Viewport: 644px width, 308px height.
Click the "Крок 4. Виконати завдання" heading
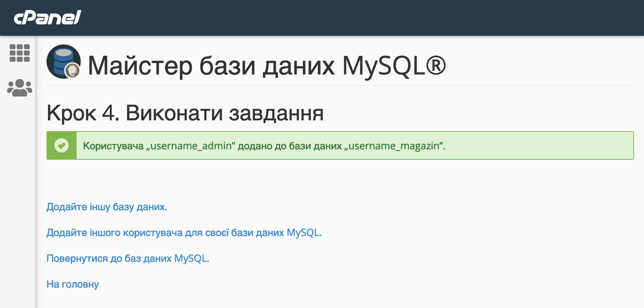click(185, 113)
